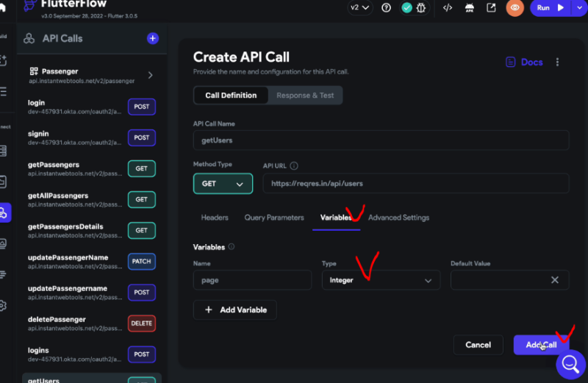The width and height of the screenshot is (588, 383).
Task: Select the updatePassengername POST call
Action: (91, 293)
